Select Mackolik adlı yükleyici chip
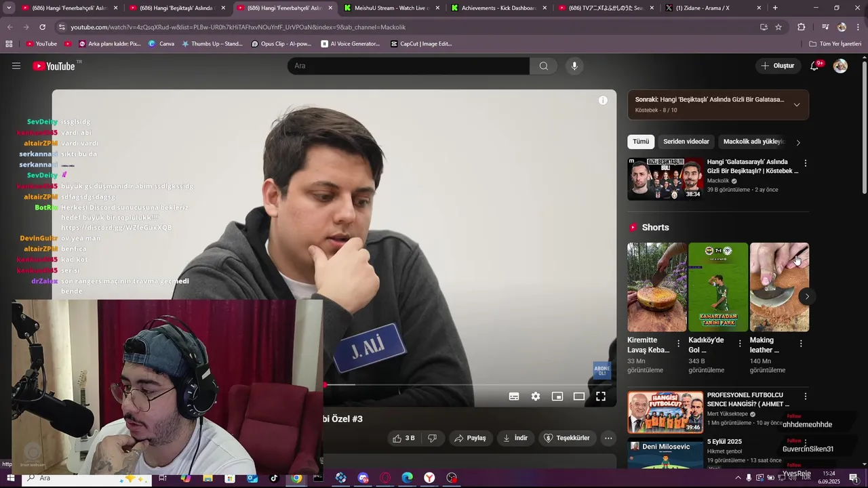Screen dimensions: 868x488 point(753,142)
